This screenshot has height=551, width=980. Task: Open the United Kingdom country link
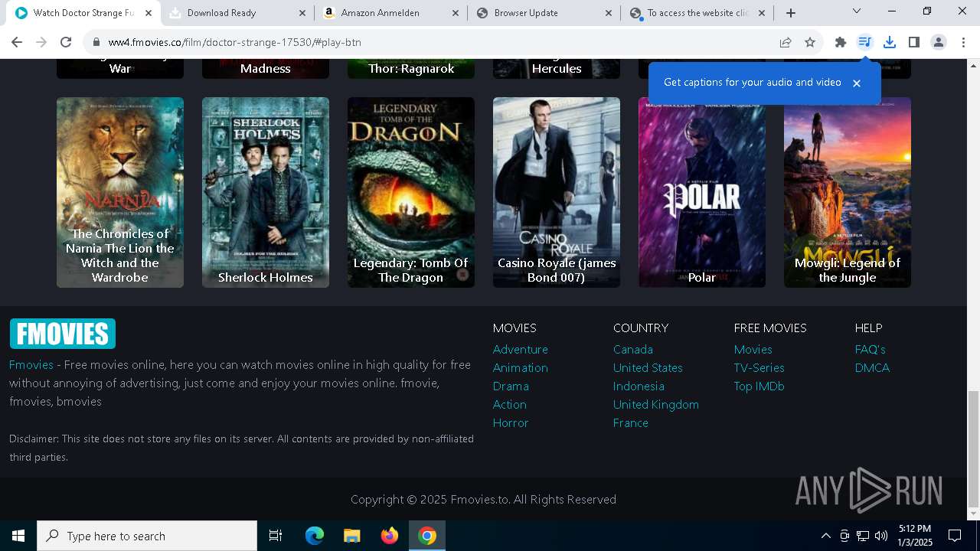656,404
